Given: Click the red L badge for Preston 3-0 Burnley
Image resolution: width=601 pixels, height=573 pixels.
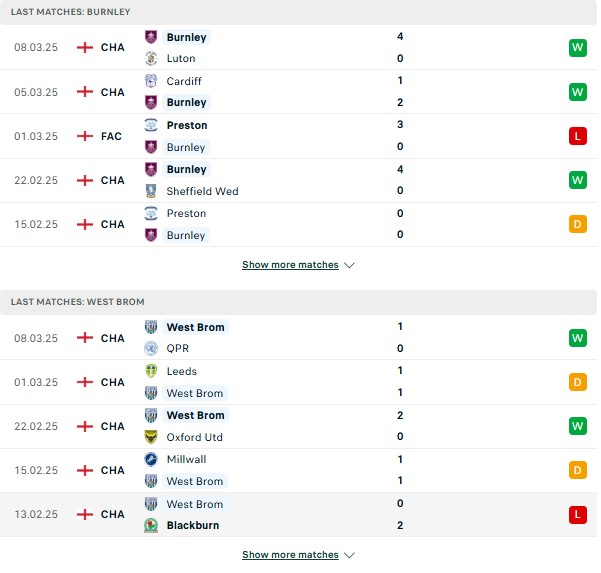Looking at the screenshot, I should click(578, 136).
